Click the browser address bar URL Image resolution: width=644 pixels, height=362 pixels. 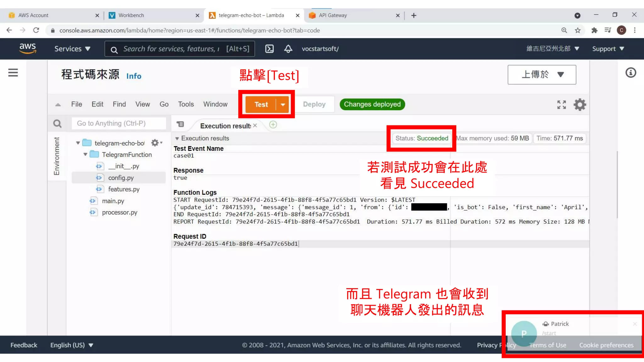(190, 30)
